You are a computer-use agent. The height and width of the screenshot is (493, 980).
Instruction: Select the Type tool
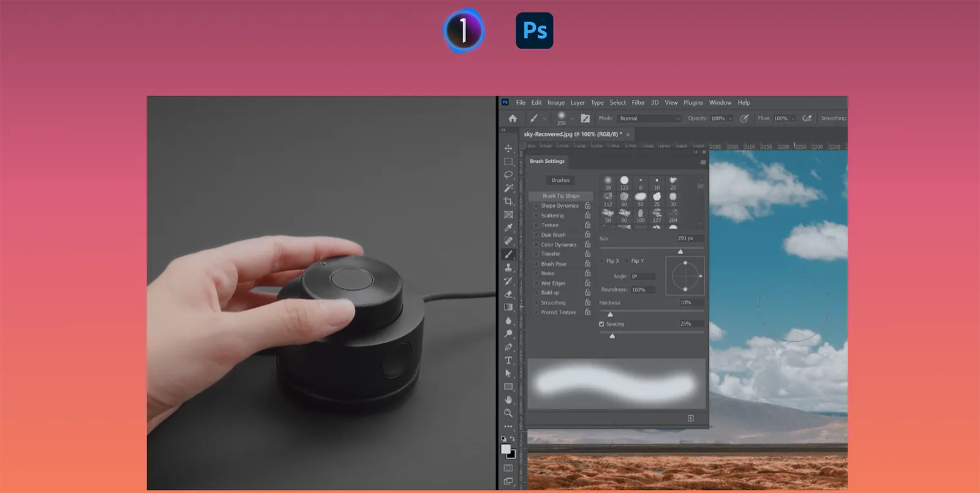(508, 360)
